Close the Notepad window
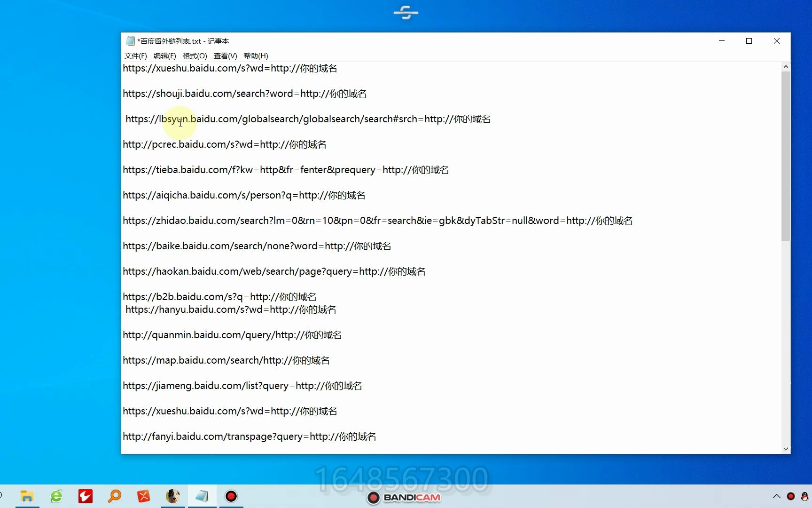This screenshot has height=508, width=812. click(777, 41)
